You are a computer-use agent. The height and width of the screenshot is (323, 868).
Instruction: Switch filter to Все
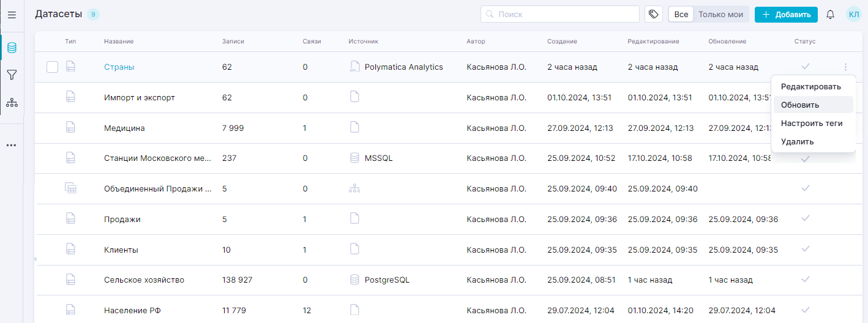point(681,15)
